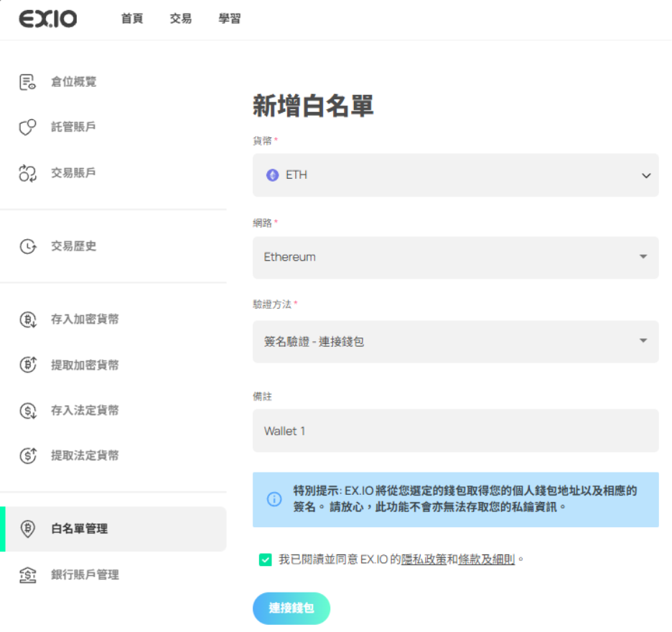Click the 提取加密貨幣 icon
Screen dimensions: 672x632
click(x=27, y=365)
